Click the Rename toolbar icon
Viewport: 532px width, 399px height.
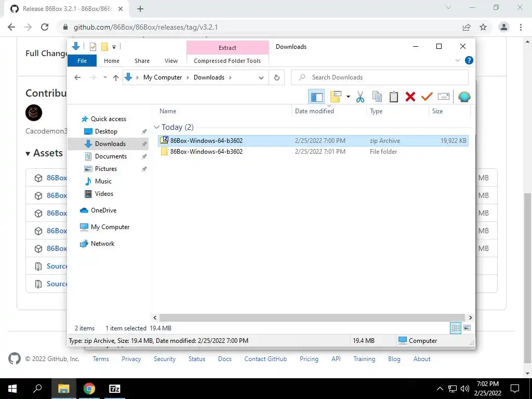click(444, 97)
